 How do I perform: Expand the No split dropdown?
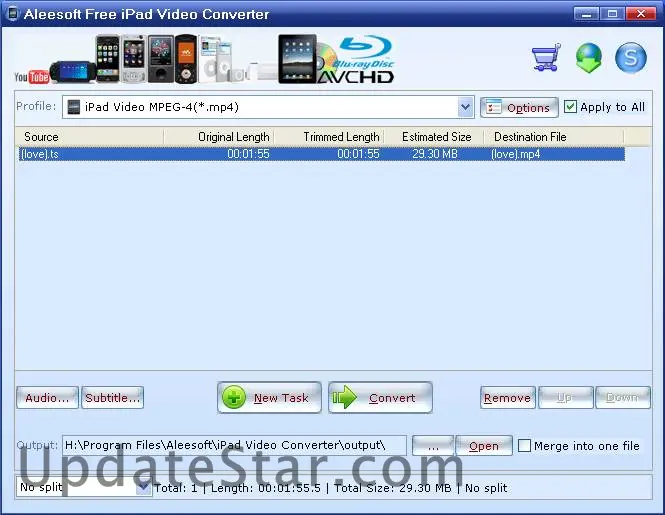(x=143, y=487)
